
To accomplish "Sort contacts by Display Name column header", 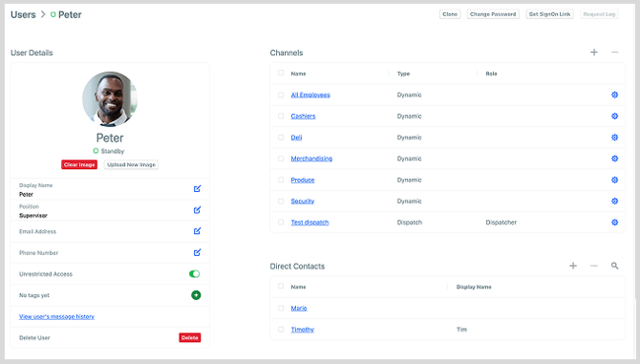I will (474, 287).
